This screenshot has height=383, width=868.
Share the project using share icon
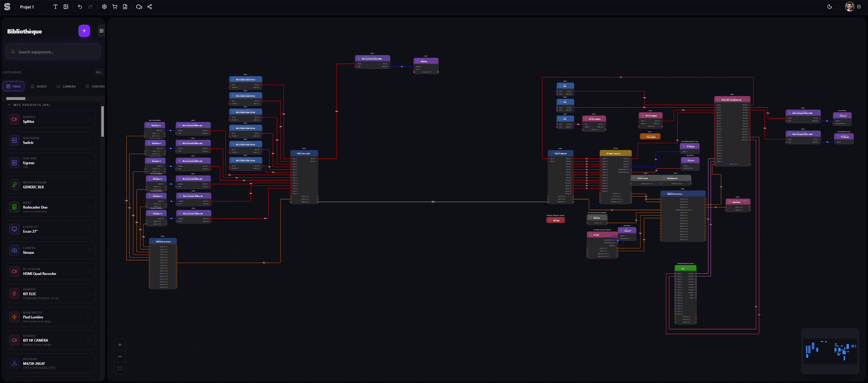click(x=150, y=7)
